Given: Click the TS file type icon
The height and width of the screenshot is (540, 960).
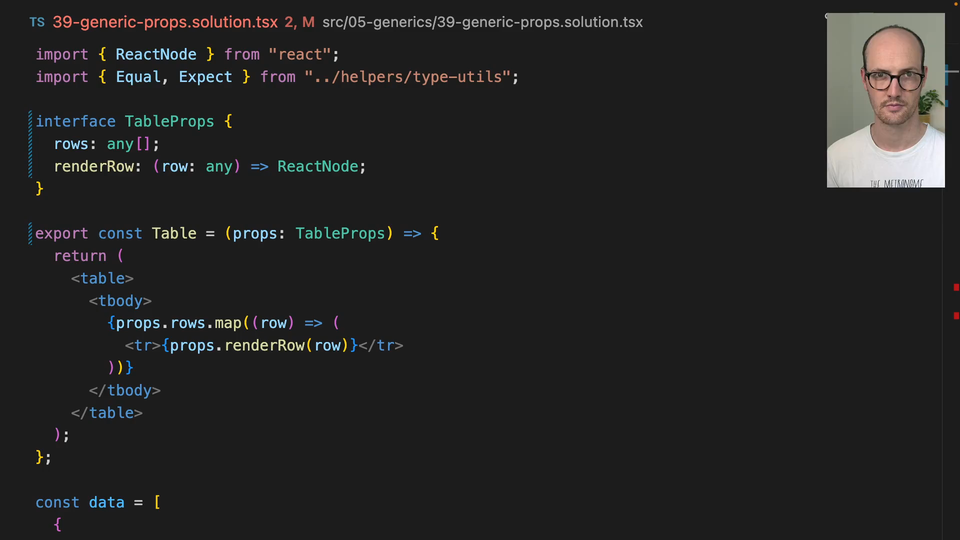Looking at the screenshot, I should (37, 22).
